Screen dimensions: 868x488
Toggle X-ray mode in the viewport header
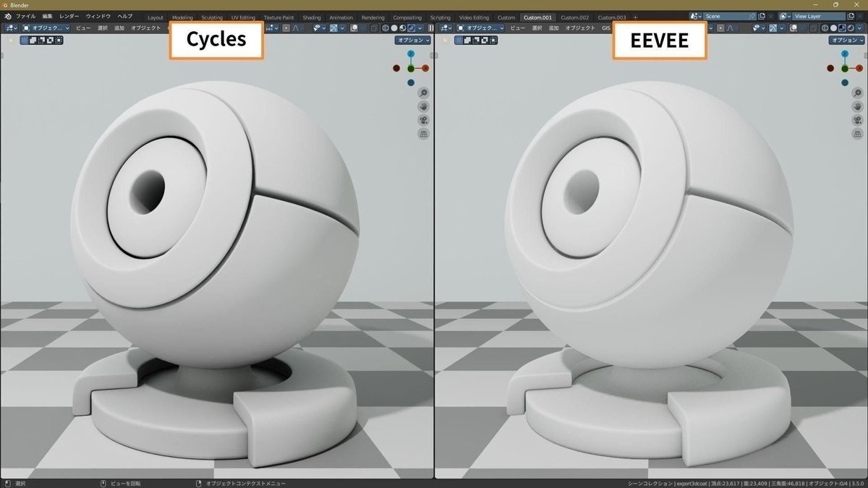click(374, 27)
